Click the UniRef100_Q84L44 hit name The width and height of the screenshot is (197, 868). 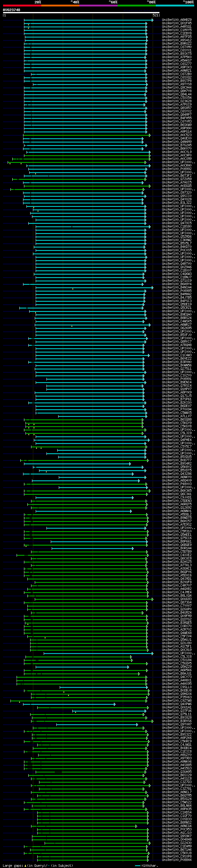(x=177, y=94)
